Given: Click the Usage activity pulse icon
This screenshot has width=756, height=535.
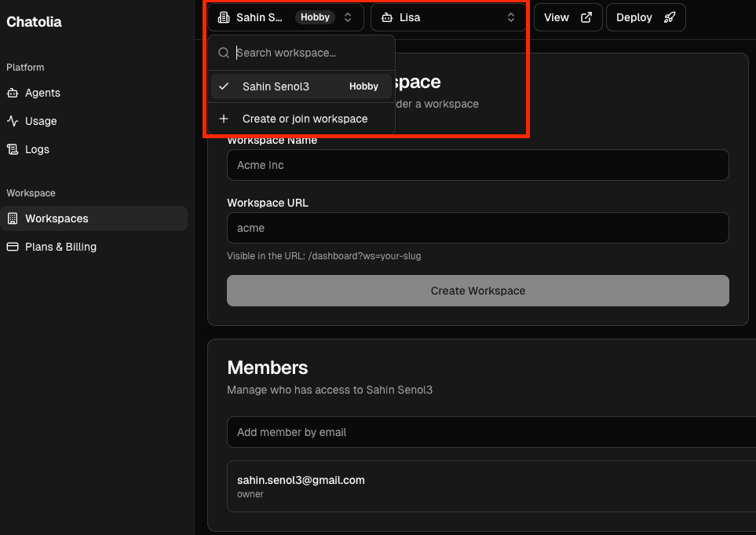Looking at the screenshot, I should pyautogui.click(x=13, y=121).
